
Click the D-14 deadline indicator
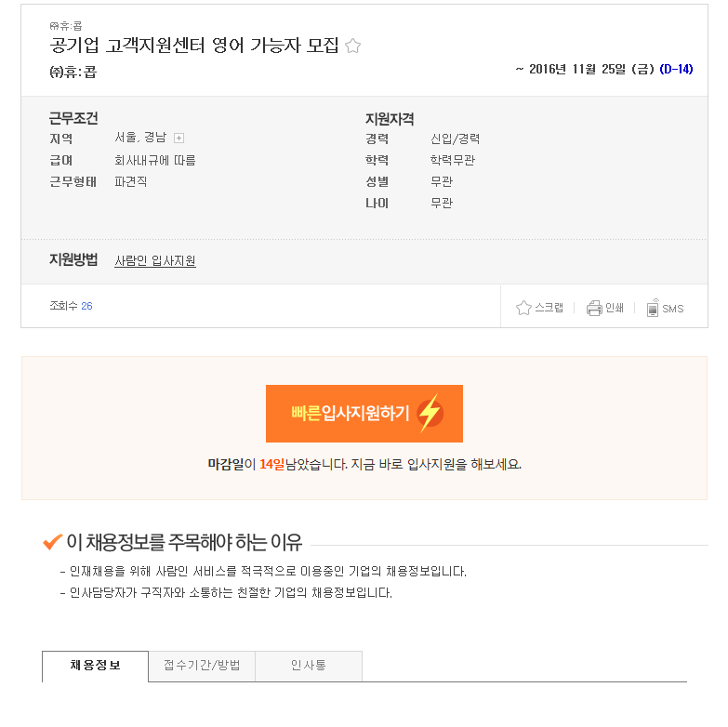[x=676, y=69]
